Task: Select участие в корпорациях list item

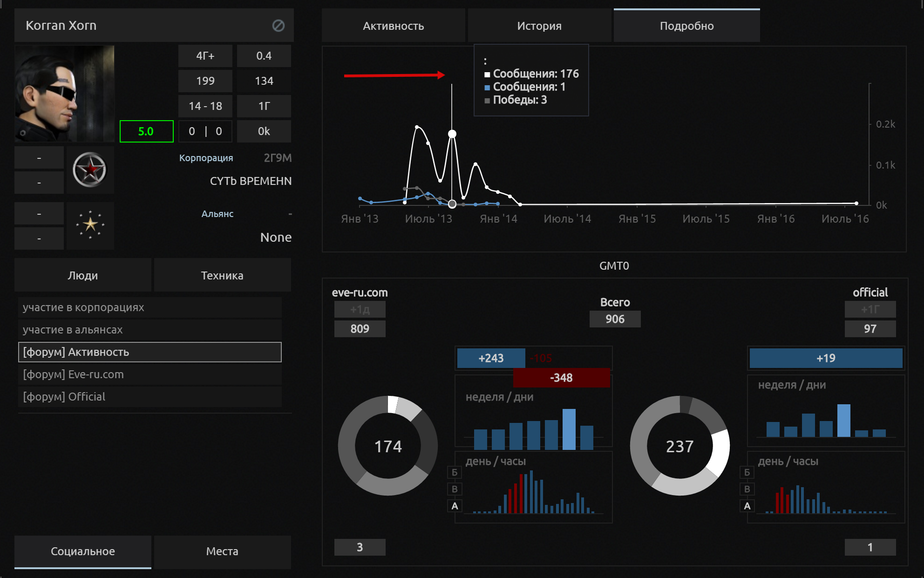Action: pyautogui.click(x=150, y=307)
